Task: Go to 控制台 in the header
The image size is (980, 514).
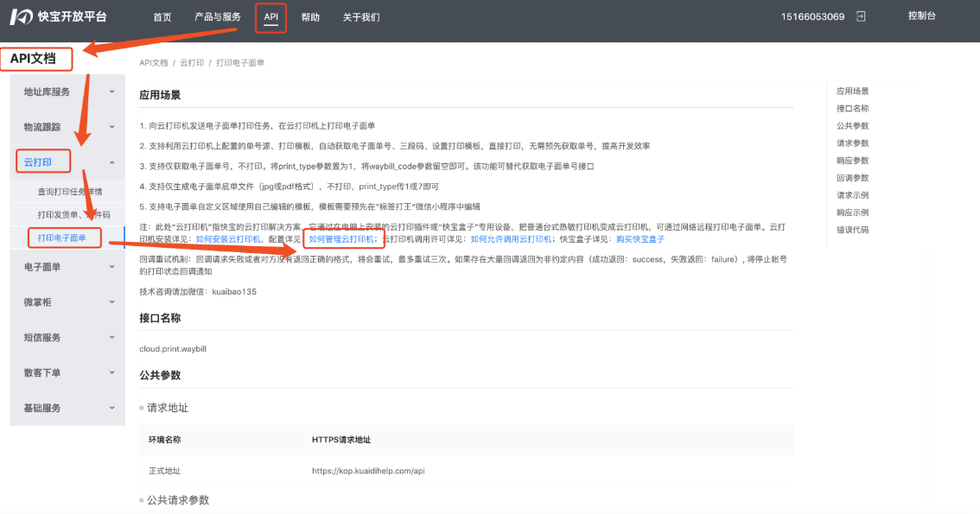Action: pos(921,16)
